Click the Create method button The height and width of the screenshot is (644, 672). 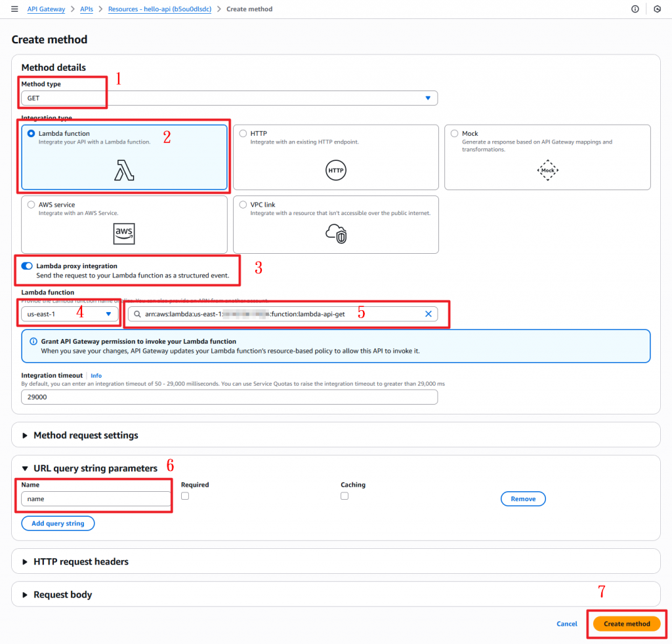(x=627, y=624)
